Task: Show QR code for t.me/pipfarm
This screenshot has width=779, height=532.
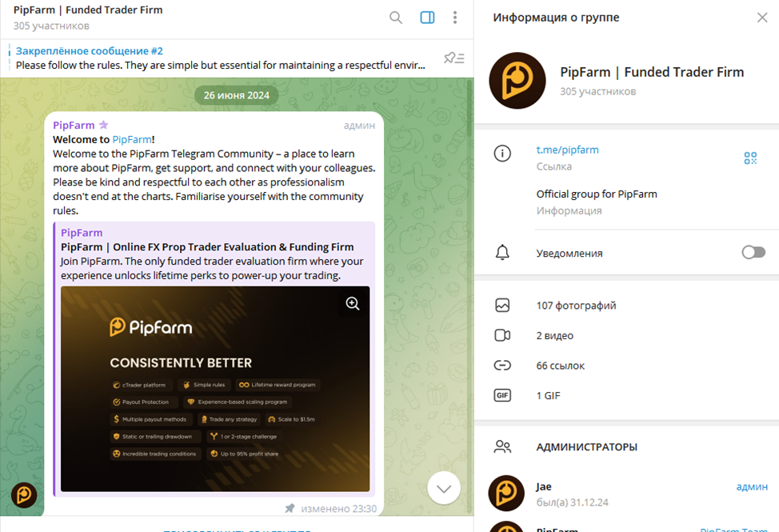Action: click(x=750, y=158)
